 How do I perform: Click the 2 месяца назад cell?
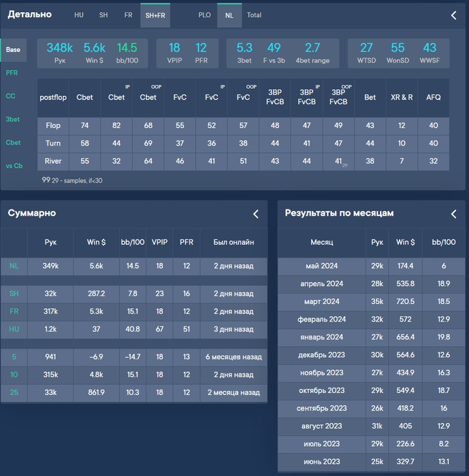233,392
